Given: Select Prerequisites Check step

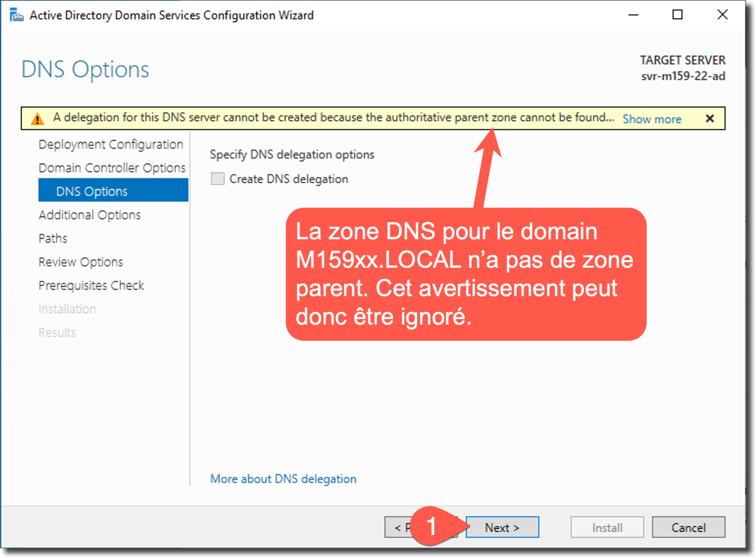Looking at the screenshot, I should point(91,285).
